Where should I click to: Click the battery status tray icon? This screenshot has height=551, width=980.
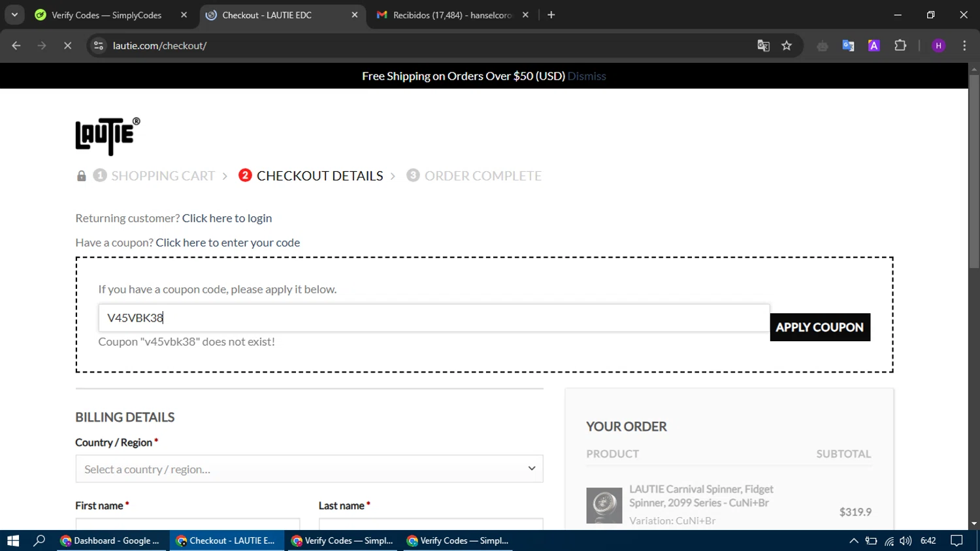(x=871, y=541)
